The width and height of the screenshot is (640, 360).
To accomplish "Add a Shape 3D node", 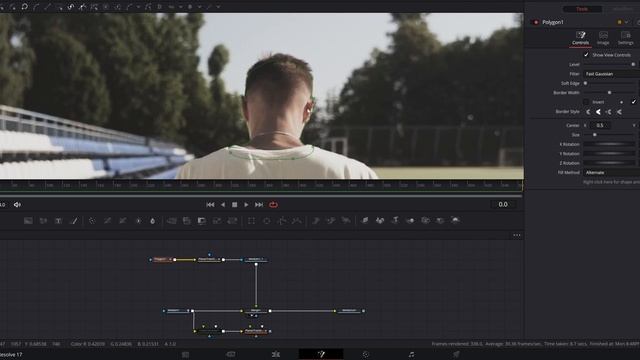I will pyautogui.click(x=380, y=221).
